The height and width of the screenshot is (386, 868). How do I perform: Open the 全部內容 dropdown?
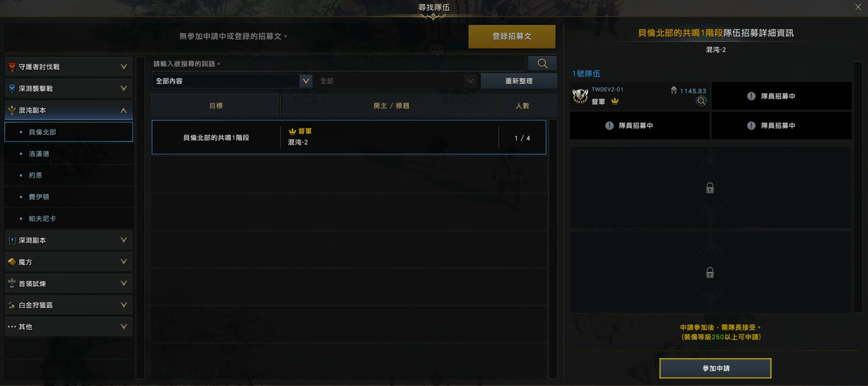coord(232,81)
